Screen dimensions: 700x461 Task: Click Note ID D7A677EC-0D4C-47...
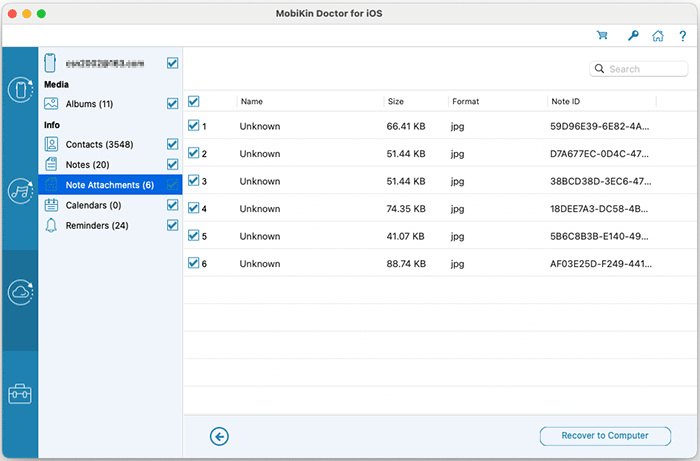click(x=600, y=154)
